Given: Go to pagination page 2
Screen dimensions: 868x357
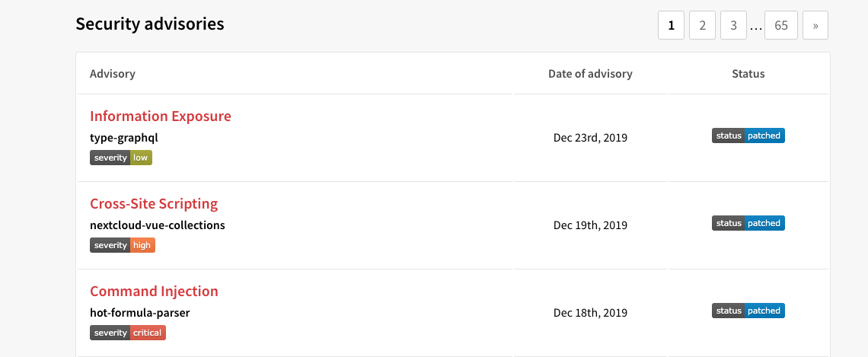Looking at the screenshot, I should (702, 25).
